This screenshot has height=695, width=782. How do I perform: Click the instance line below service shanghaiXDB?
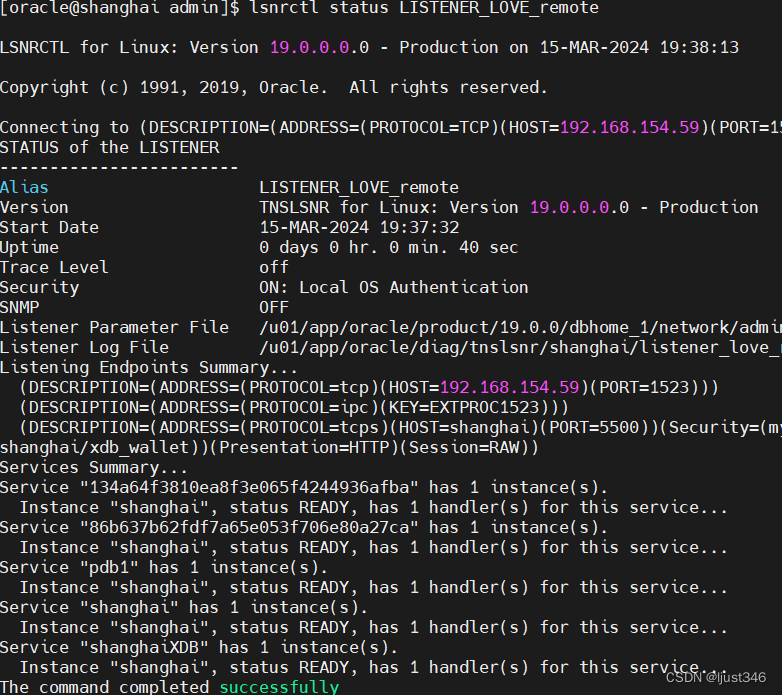coord(374,668)
